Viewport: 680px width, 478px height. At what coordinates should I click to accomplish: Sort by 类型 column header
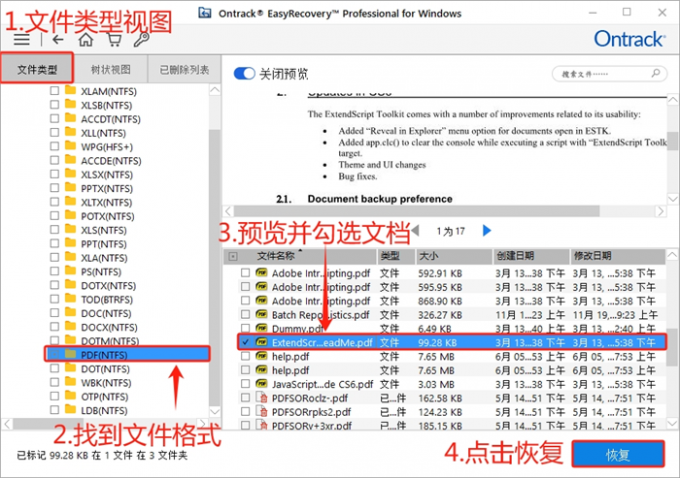(x=396, y=256)
